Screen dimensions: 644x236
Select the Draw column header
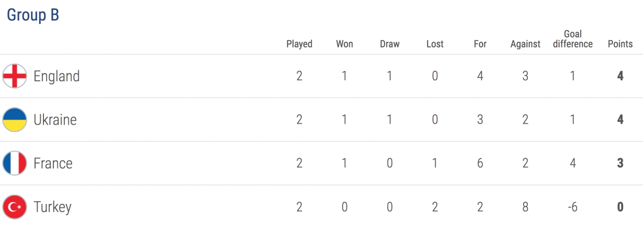390,44
